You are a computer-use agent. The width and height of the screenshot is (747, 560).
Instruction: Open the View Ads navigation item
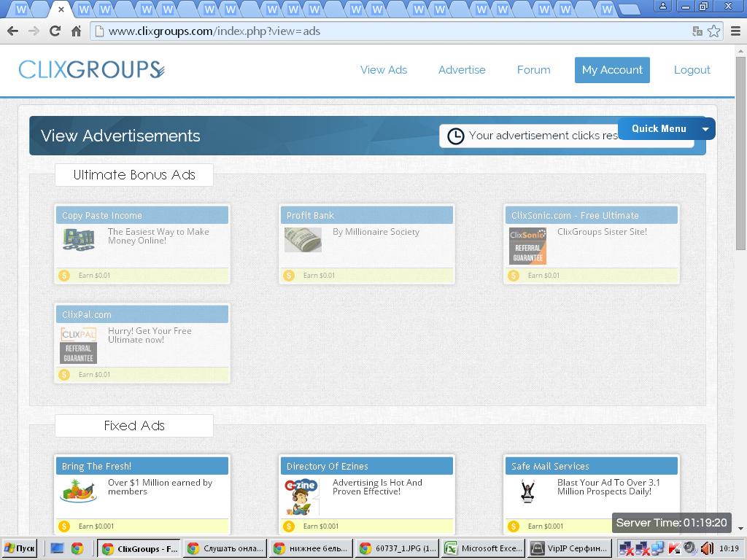pyautogui.click(x=384, y=70)
